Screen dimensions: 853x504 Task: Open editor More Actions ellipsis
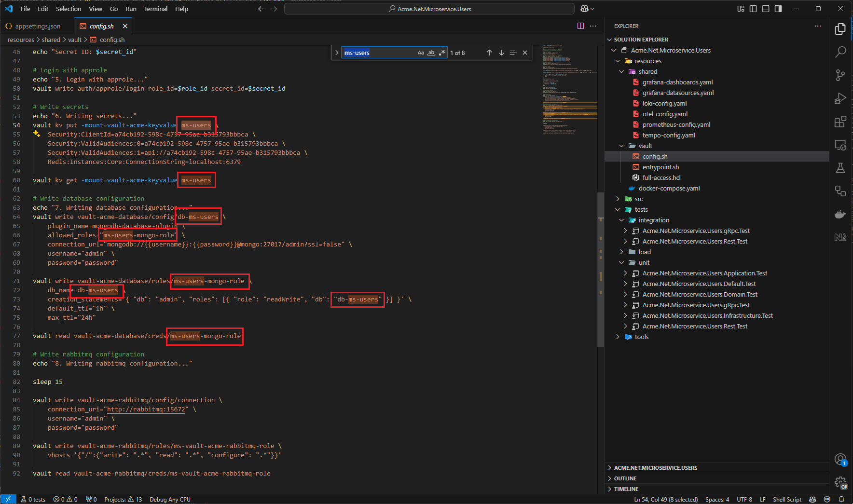coord(593,26)
